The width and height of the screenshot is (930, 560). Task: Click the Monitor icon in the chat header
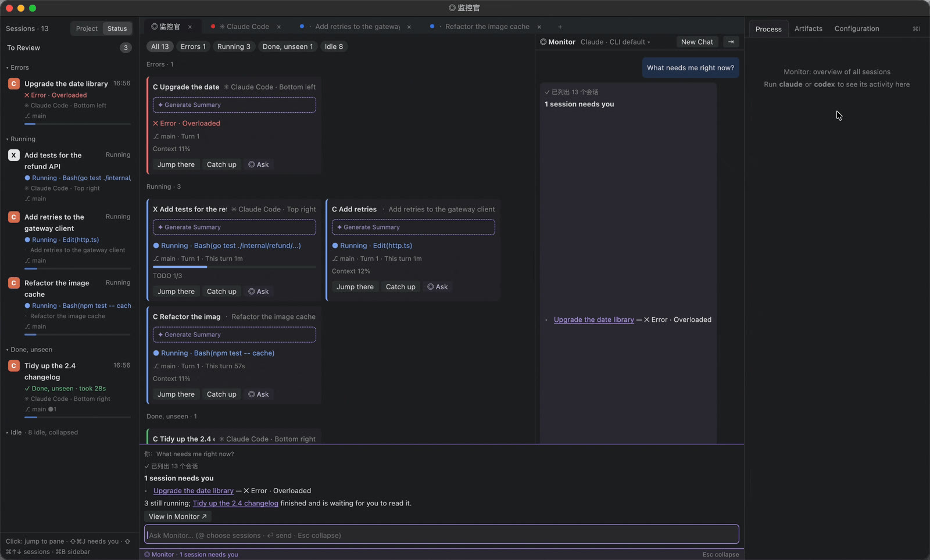click(x=543, y=42)
